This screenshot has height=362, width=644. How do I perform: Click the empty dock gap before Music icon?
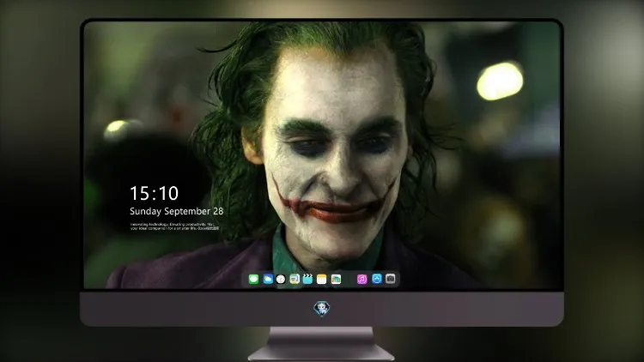tap(349, 279)
